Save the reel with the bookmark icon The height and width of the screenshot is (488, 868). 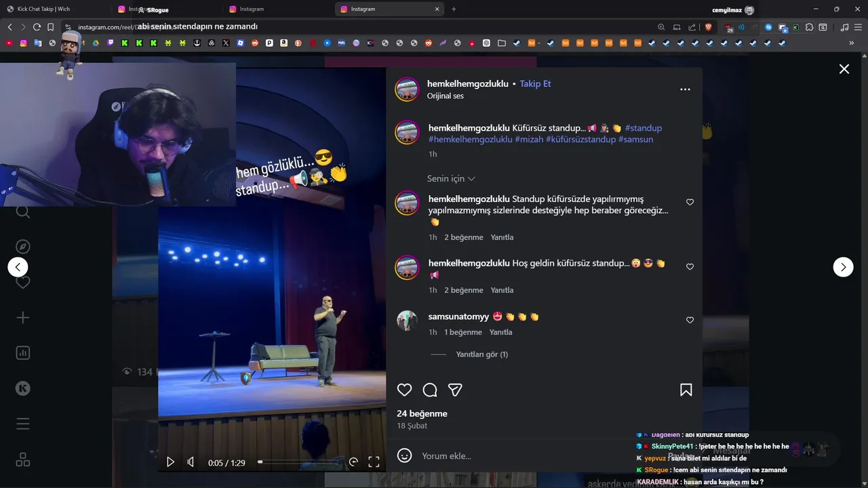tap(686, 390)
